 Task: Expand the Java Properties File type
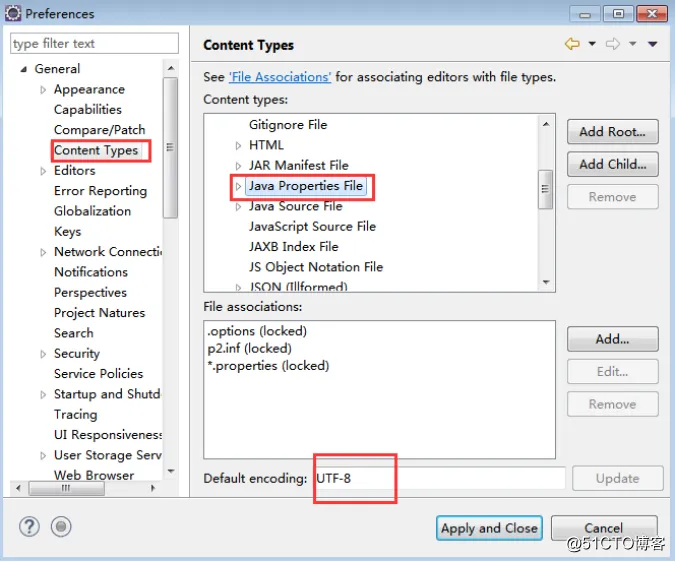point(238,186)
